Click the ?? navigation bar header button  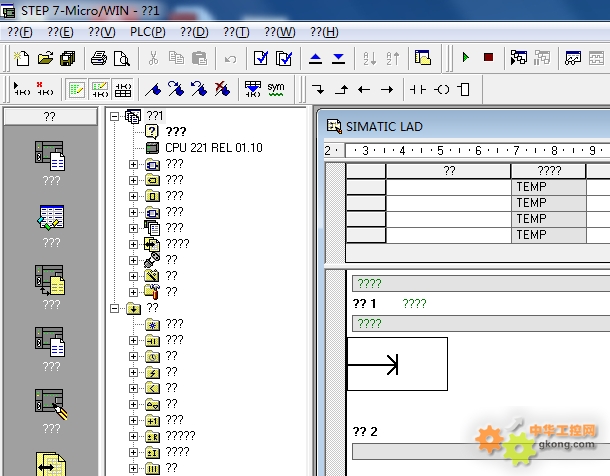pos(50,117)
